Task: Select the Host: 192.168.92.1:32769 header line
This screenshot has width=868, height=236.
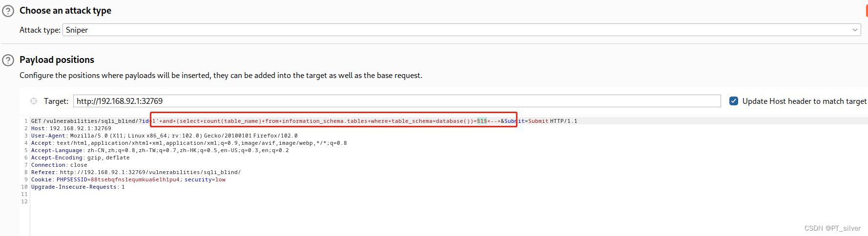Action: click(x=71, y=128)
